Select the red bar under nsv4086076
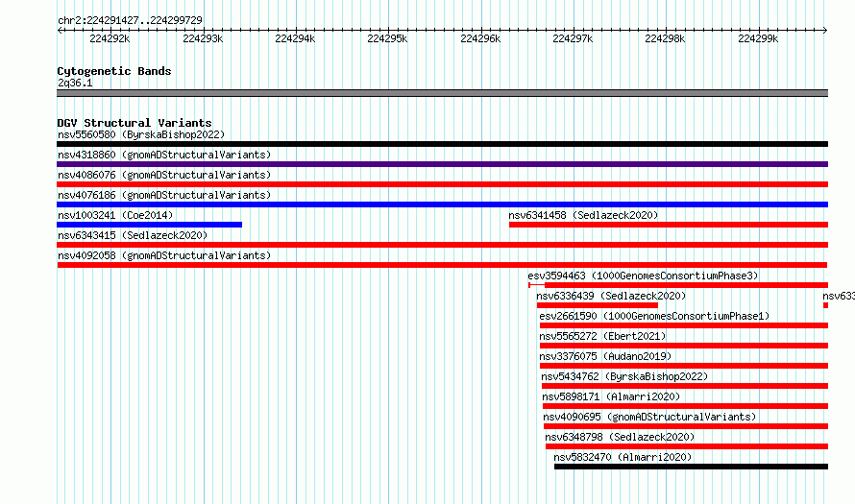This screenshot has width=855, height=504. 442,184
